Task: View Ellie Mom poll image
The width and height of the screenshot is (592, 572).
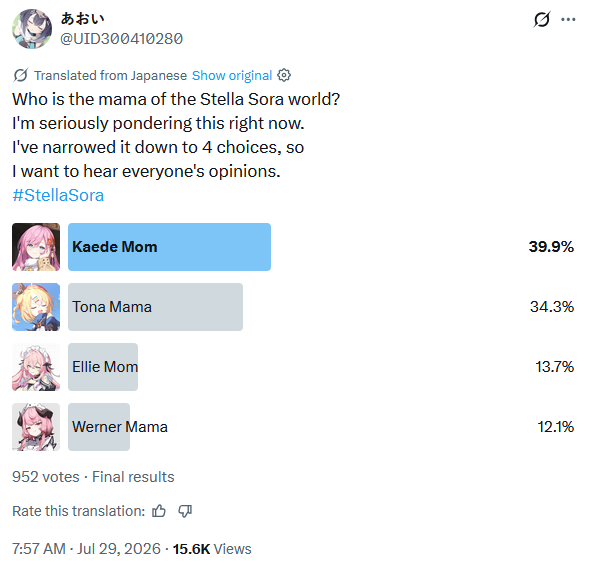Action: [36, 367]
